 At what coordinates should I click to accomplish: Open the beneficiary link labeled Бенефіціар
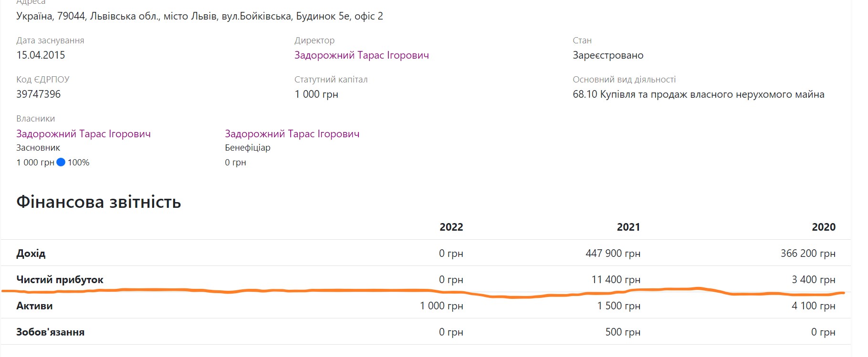[x=292, y=134]
